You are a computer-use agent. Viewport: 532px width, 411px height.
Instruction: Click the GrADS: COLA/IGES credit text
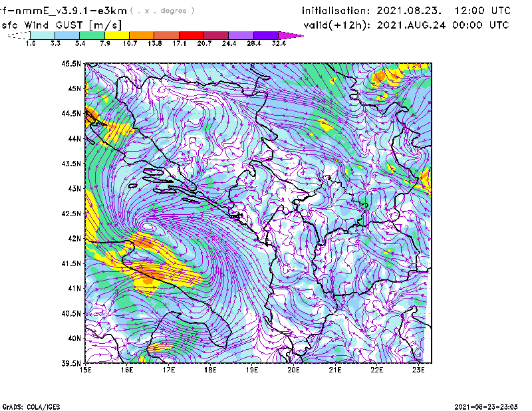pos(25,406)
